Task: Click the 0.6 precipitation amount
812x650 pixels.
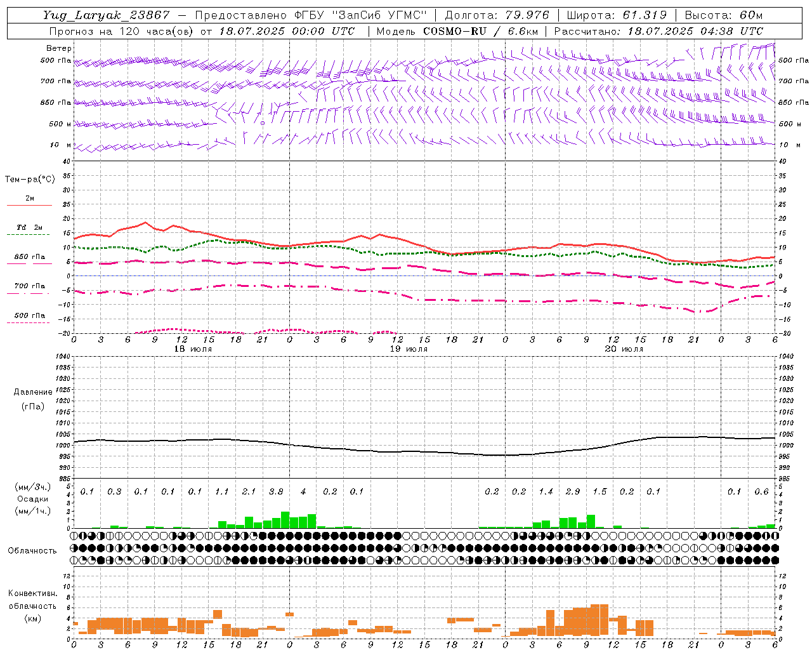Action: pyautogui.click(x=761, y=491)
